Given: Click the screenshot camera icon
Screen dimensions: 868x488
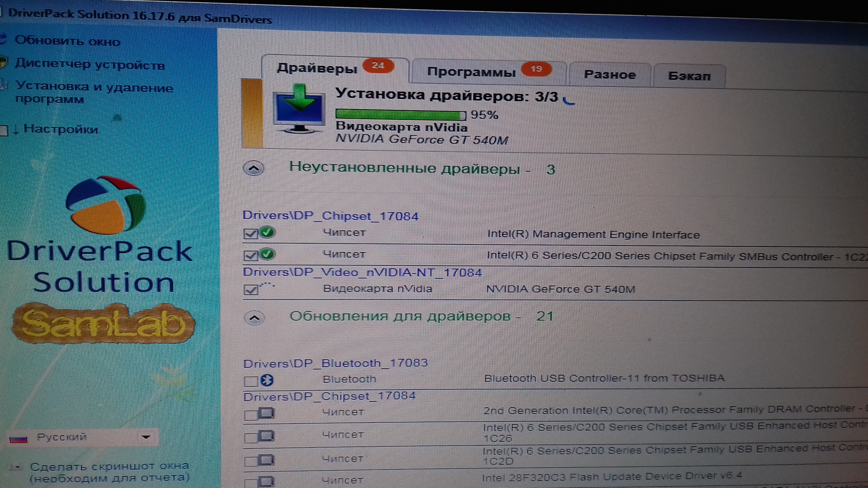Looking at the screenshot, I should coord(15,467).
